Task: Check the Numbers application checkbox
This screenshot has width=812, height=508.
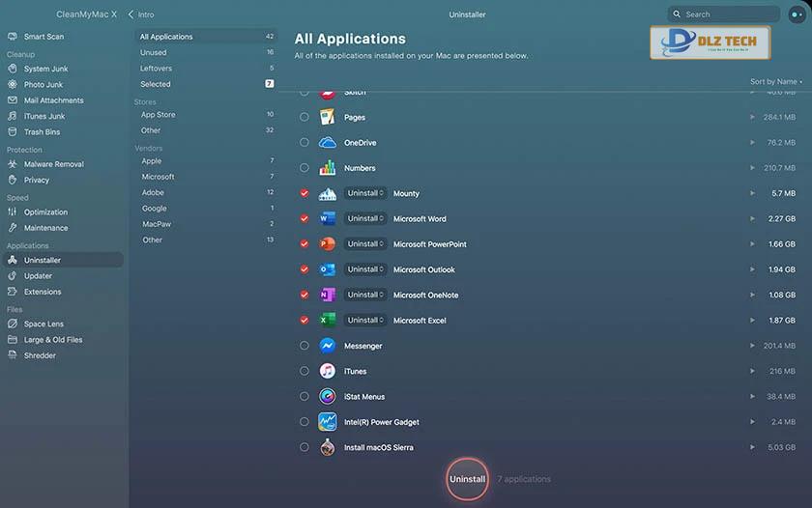Action: coord(304,168)
